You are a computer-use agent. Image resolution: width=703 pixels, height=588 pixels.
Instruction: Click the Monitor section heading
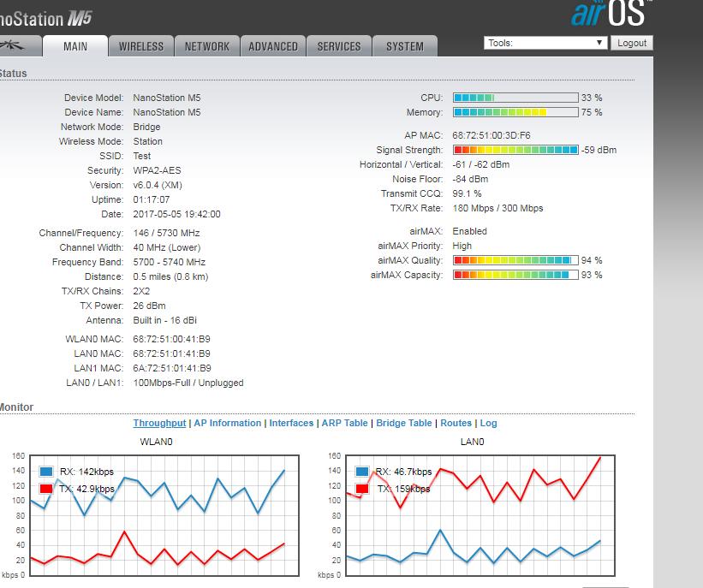pyautogui.click(x=16, y=407)
